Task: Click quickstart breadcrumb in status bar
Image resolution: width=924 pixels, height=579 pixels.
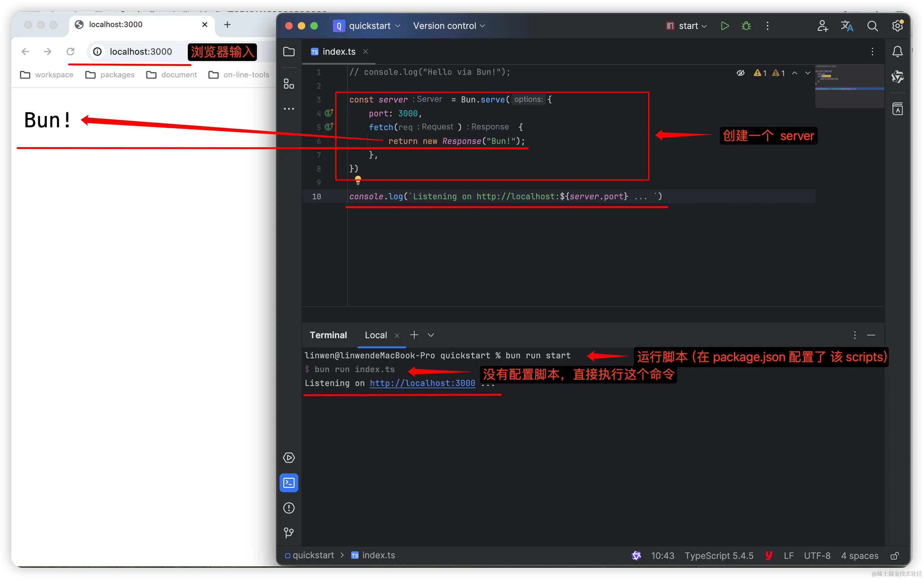Action: coord(310,555)
